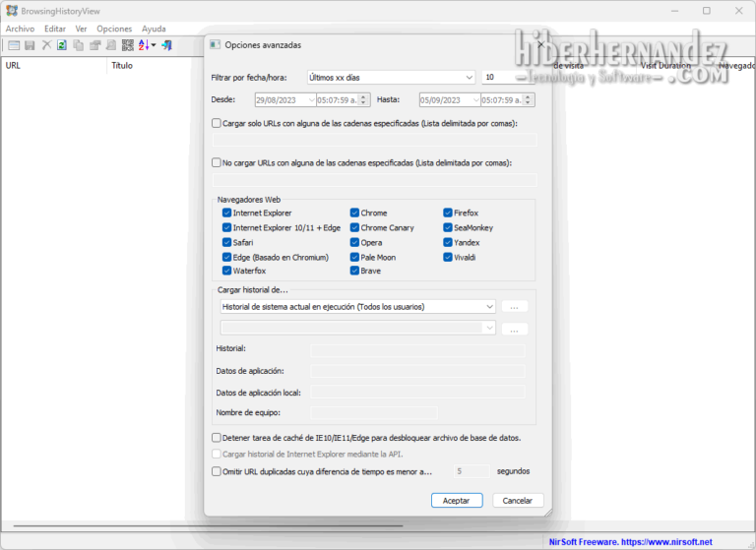Uncheck the Firefox browser checkbox
This screenshot has height=550, width=756.
tap(448, 213)
